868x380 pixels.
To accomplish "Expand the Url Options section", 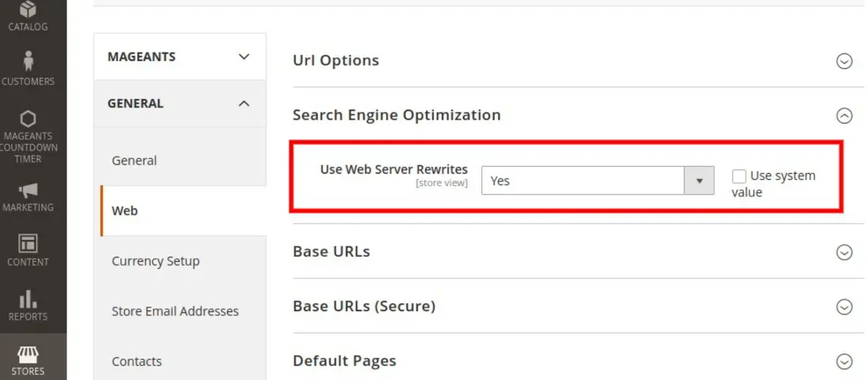I will point(844,61).
